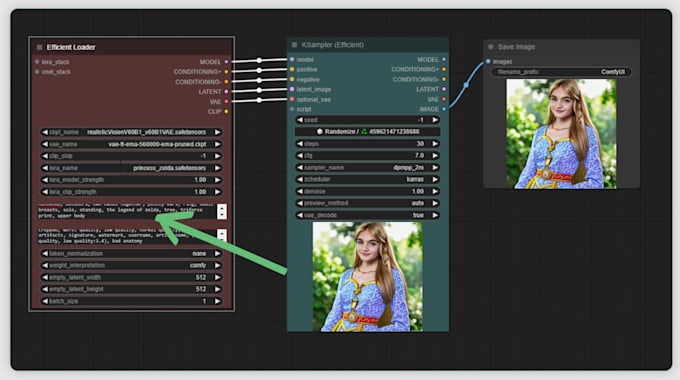Open the token_normalization dropdown

[131, 253]
